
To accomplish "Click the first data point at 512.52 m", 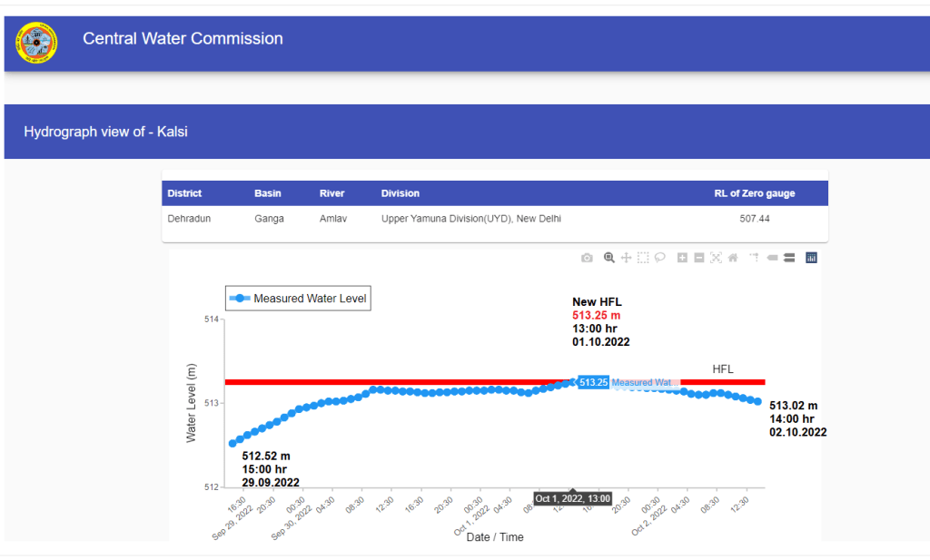I will tap(232, 443).
